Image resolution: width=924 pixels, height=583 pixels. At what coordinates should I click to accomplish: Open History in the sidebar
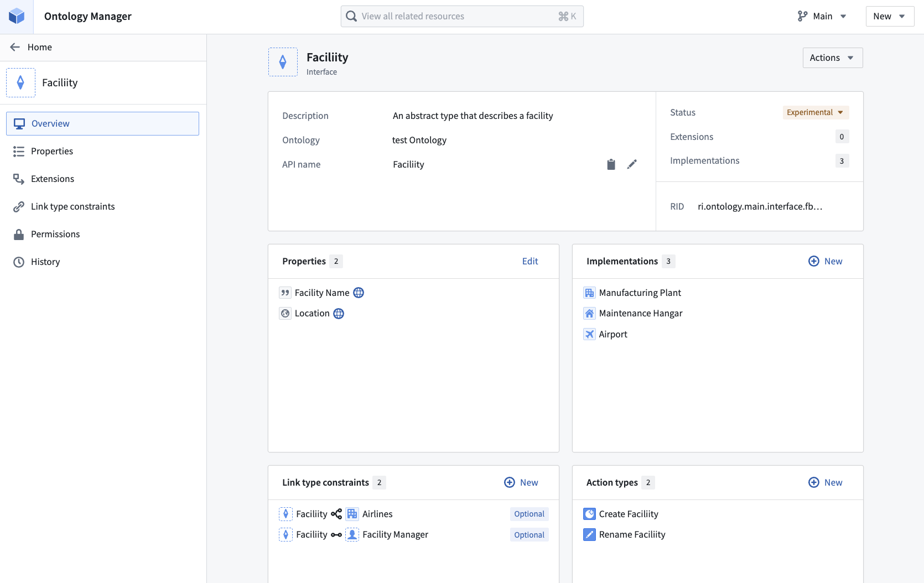click(102, 262)
